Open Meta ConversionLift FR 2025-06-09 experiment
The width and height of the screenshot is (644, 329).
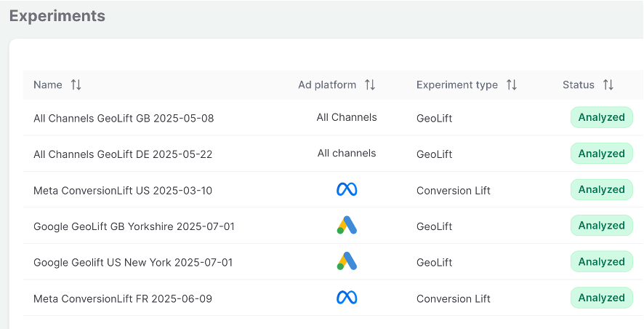(x=123, y=298)
